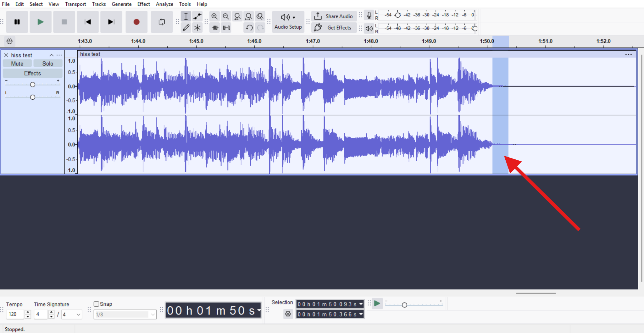644x333 pixels.
Task: Open the track's Effects button
Action: pos(32,73)
